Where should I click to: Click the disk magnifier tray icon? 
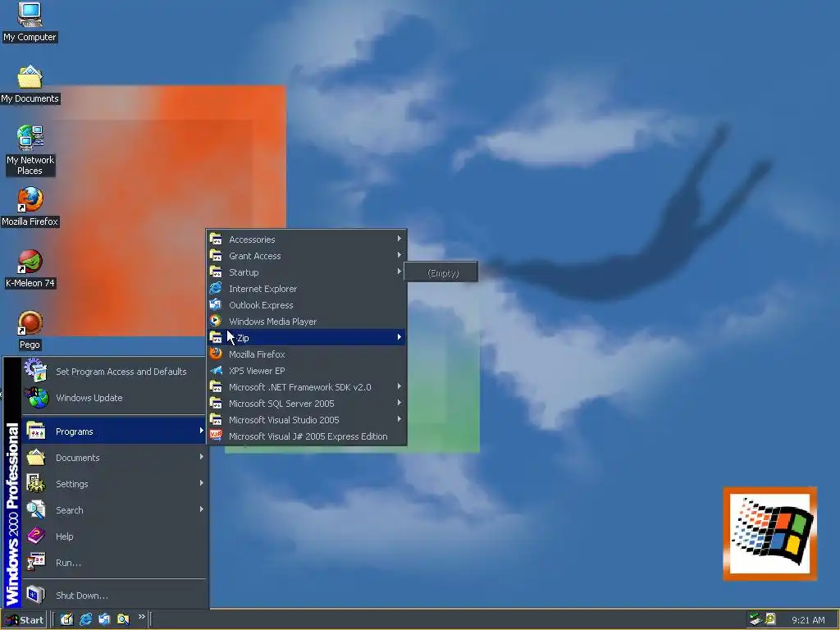(x=770, y=619)
